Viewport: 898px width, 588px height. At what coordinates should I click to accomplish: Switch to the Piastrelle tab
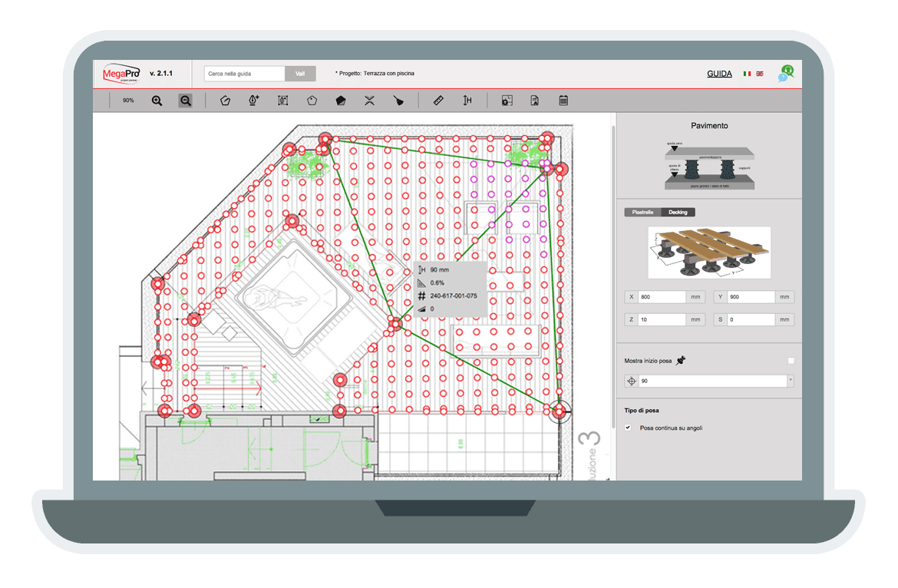tap(642, 213)
